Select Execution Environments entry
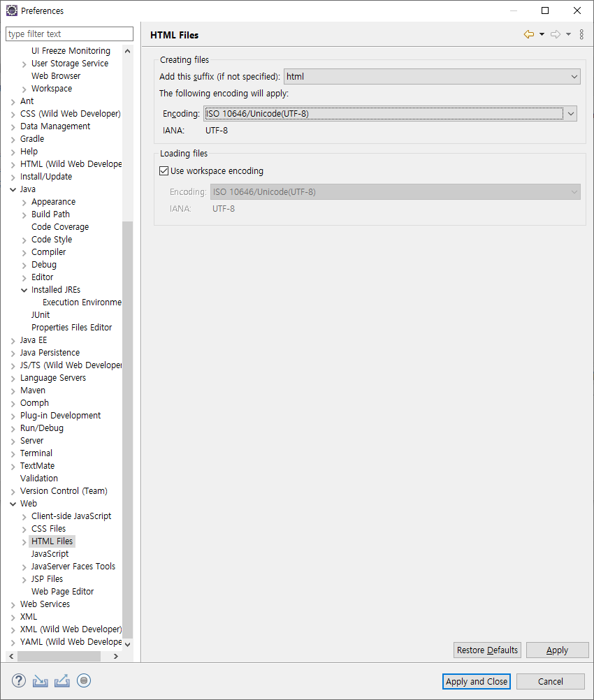The image size is (594, 700). [82, 302]
